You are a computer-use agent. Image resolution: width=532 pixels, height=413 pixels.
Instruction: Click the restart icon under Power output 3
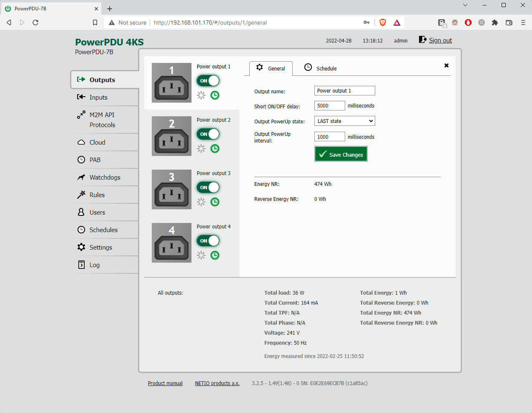[x=201, y=202]
